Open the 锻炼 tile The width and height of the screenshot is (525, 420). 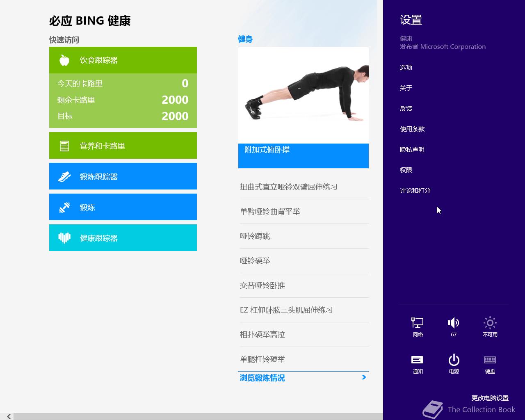pyautogui.click(x=123, y=207)
